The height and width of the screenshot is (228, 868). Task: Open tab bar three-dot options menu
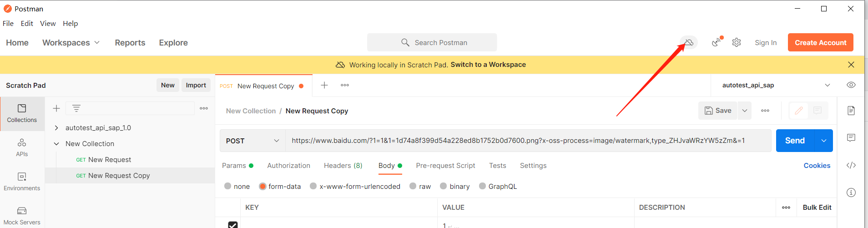tap(345, 85)
